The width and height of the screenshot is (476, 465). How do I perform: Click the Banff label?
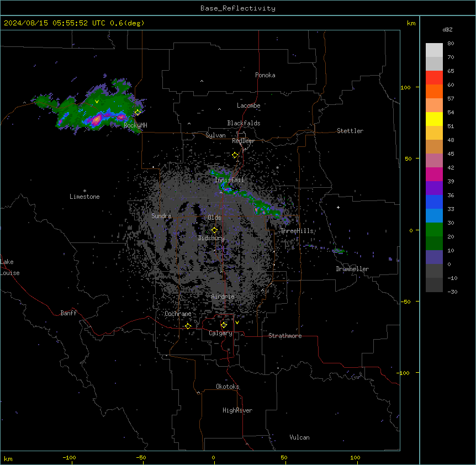click(68, 313)
